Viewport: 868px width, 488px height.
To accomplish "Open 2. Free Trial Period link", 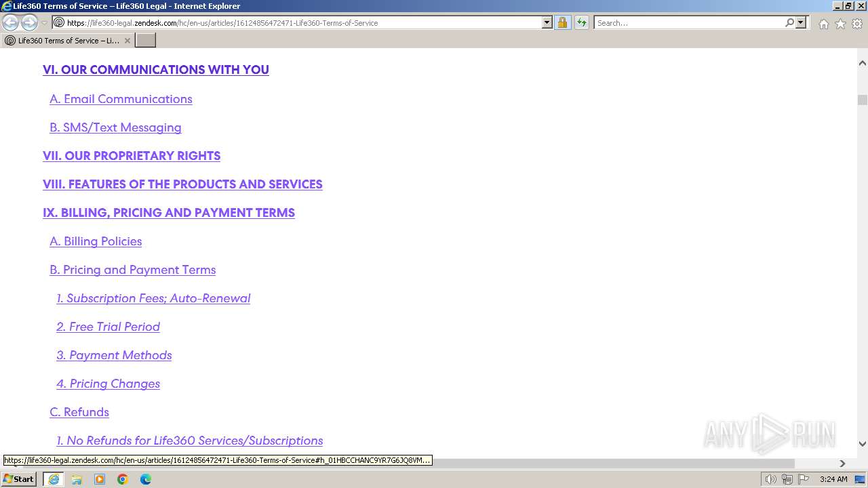I will [x=108, y=327].
